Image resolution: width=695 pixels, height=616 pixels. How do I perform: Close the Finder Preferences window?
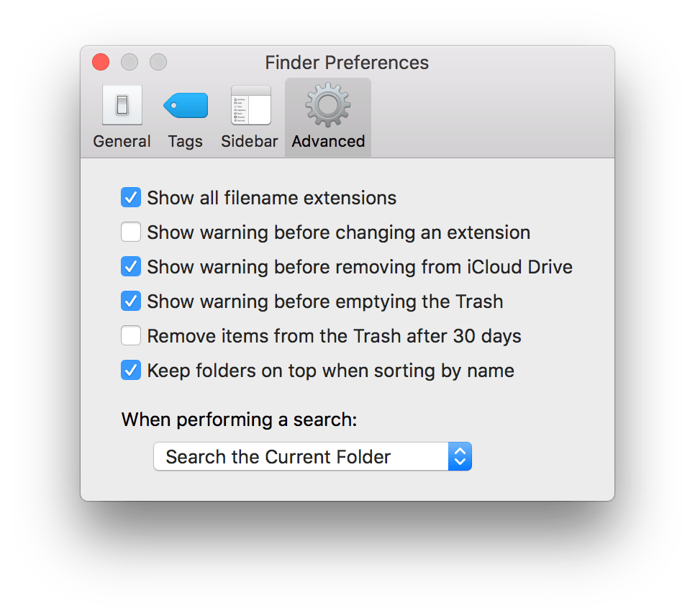click(100, 62)
